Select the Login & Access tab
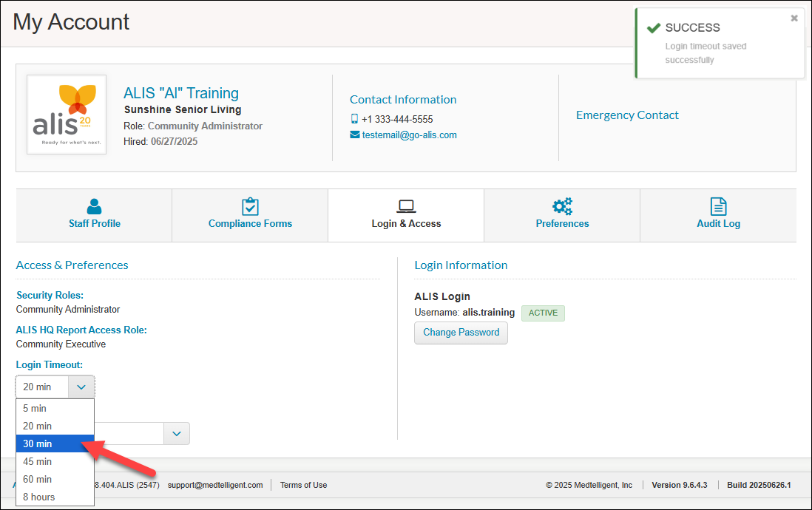 [x=406, y=215]
